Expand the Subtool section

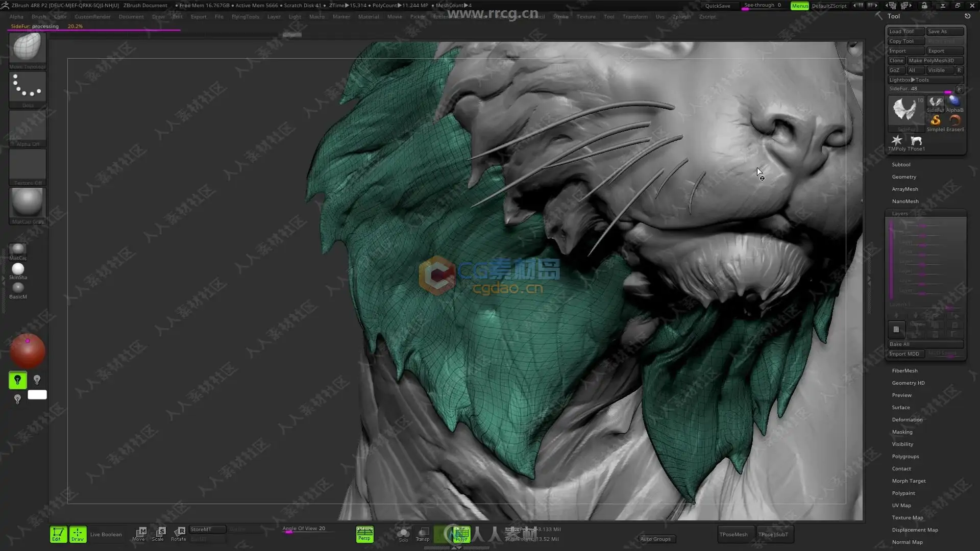coord(901,164)
